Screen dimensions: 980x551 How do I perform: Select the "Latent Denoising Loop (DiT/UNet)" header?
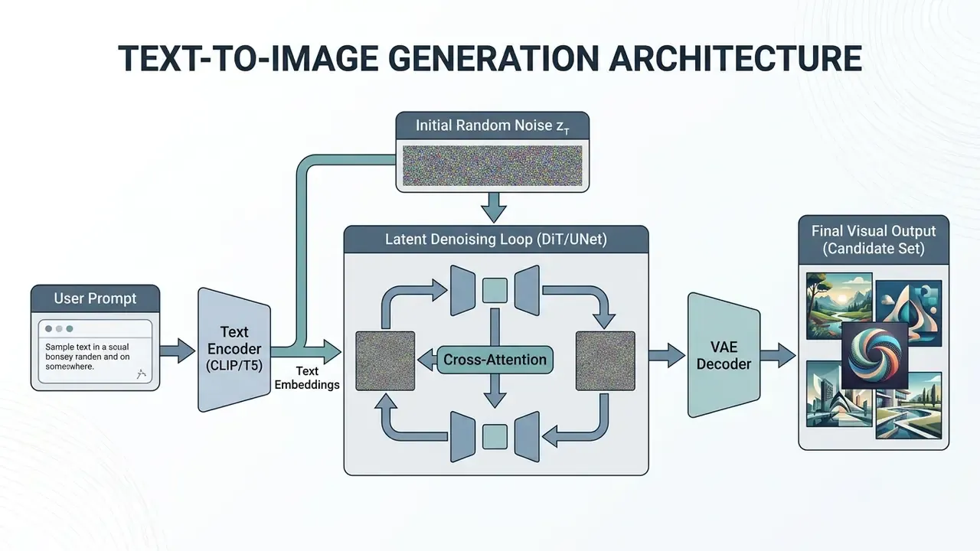click(x=496, y=240)
